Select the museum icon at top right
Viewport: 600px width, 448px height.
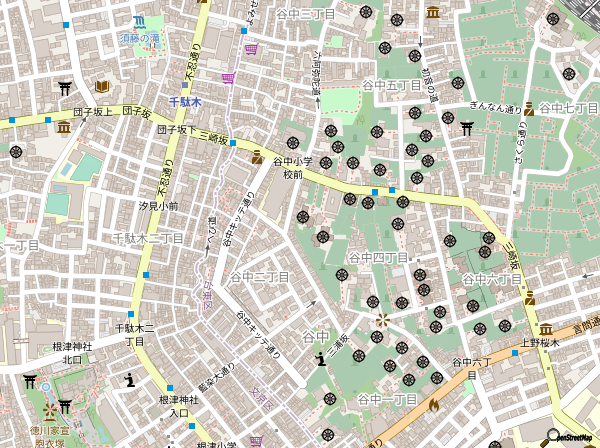click(432, 12)
